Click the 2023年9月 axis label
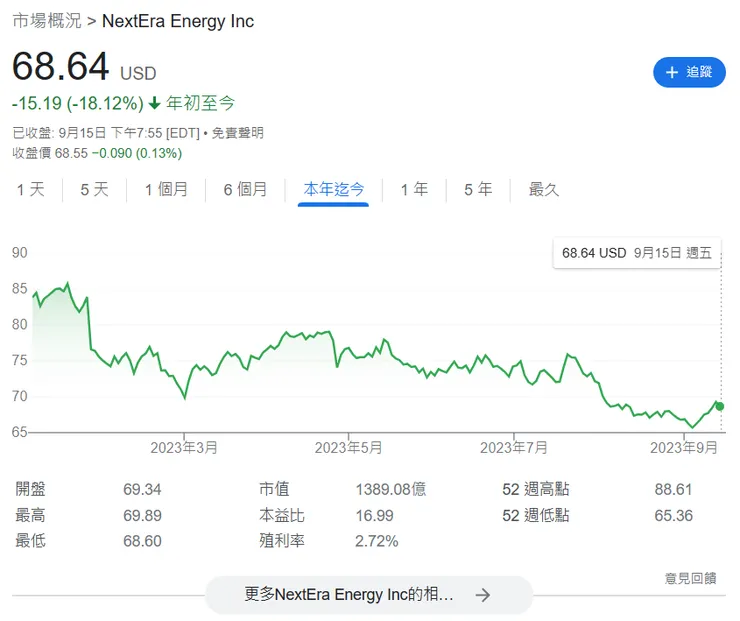This screenshot has width=740, height=621. point(684,447)
